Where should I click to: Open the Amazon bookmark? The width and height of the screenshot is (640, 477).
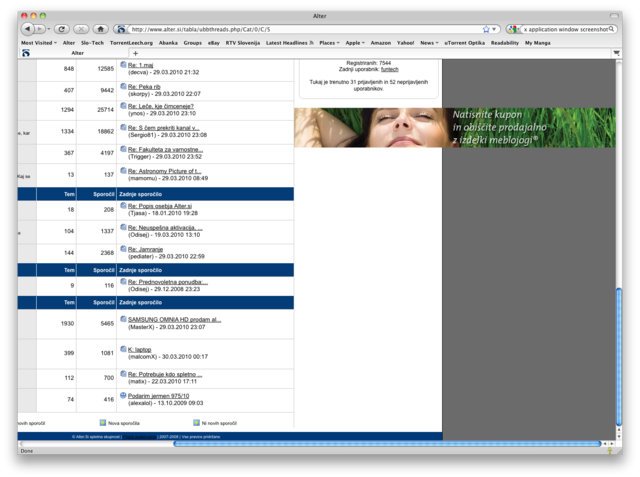380,43
